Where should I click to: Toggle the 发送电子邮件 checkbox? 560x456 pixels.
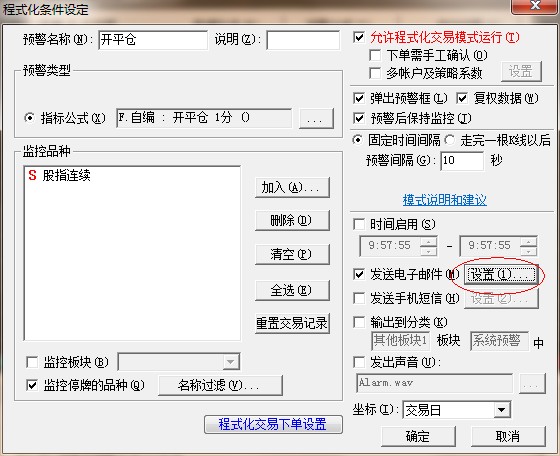pyautogui.click(x=359, y=275)
